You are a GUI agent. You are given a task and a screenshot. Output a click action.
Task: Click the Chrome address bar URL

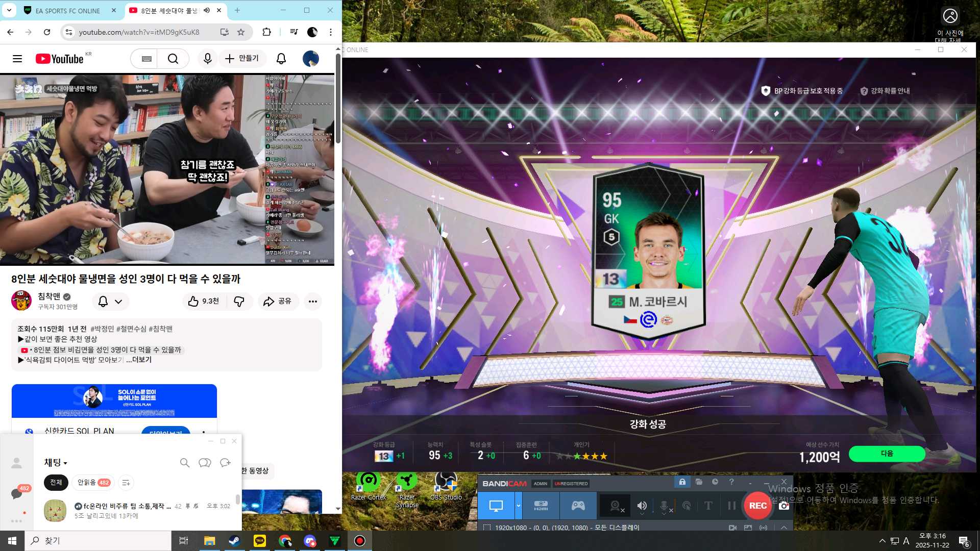pyautogui.click(x=139, y=32)
